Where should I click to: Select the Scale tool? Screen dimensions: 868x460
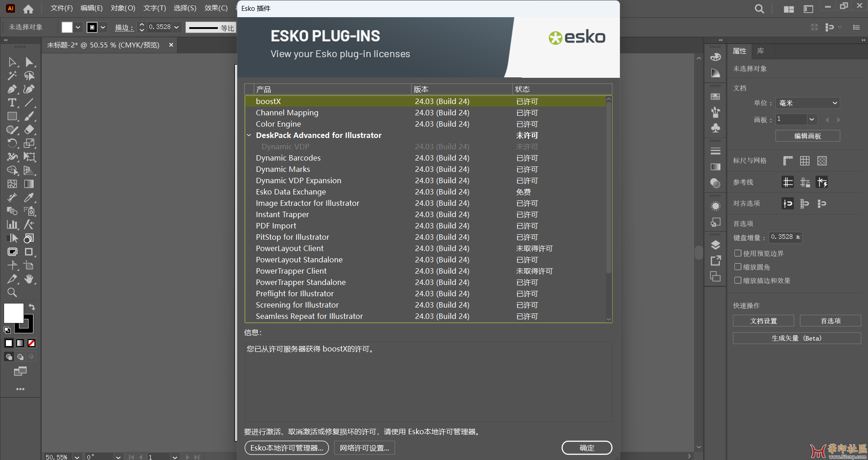[x=29, y=143]
